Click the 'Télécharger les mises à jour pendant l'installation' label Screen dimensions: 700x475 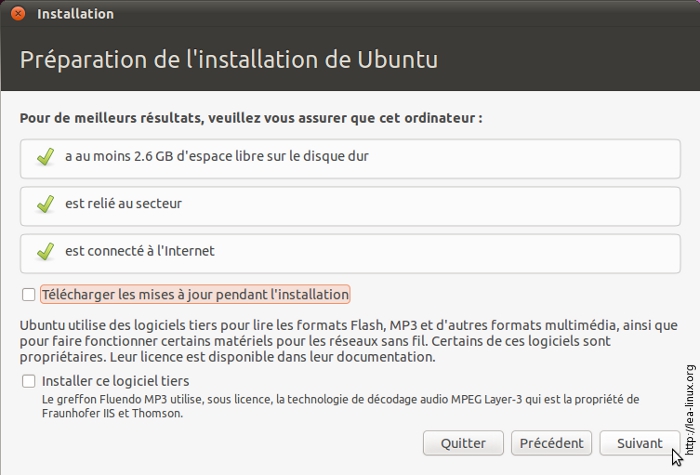195,295
